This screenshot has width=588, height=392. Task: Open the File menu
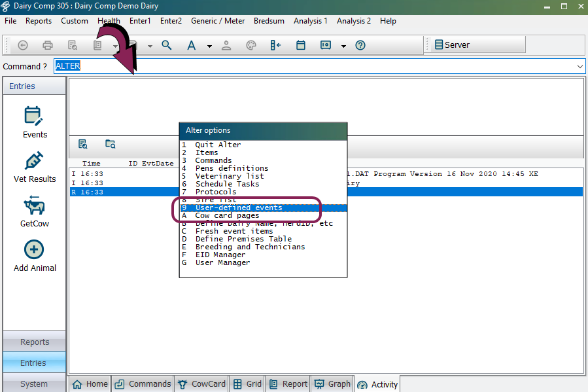pos(10,21)
